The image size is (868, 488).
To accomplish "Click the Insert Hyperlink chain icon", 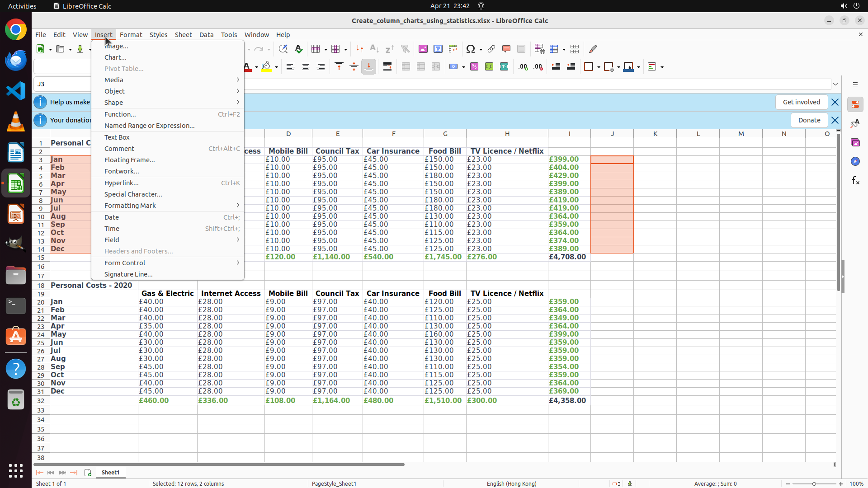I will tap(491, 49).
